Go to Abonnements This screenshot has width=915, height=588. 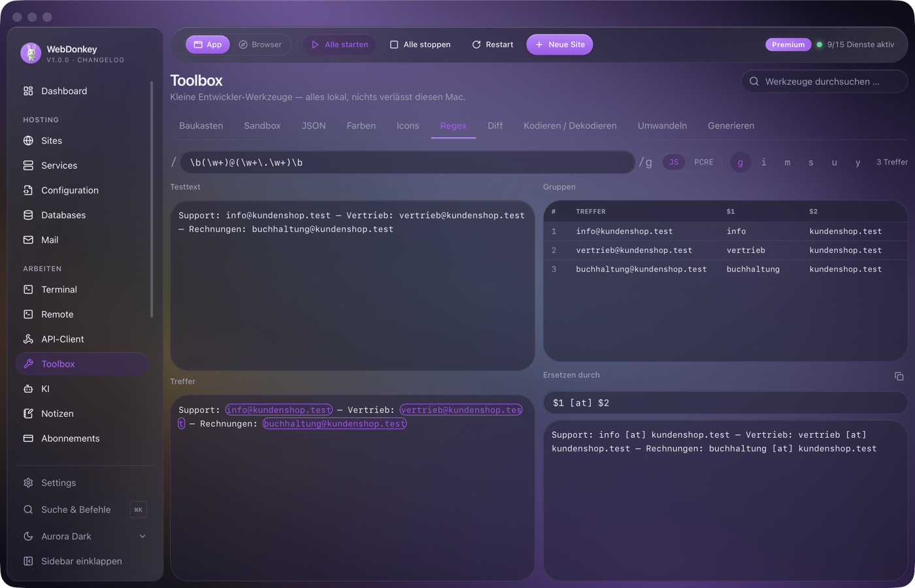82,438
